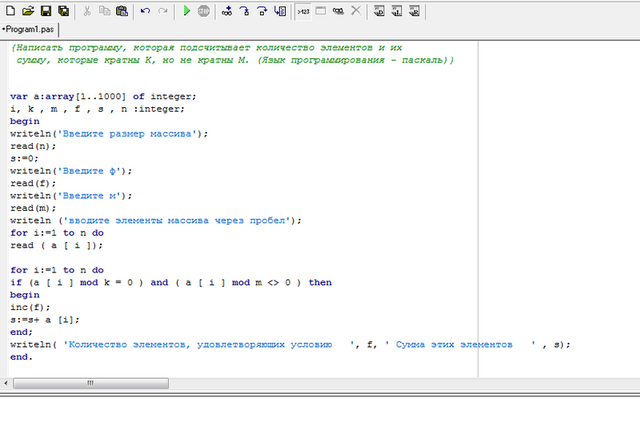
Task: Toggle the >123 input window icon
Action: point(303,11)
